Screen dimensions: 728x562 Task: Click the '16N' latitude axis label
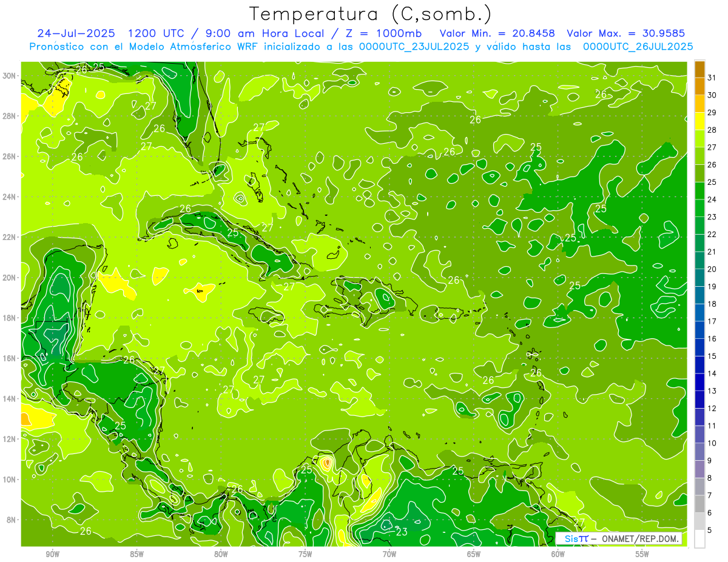click(10, 358)
